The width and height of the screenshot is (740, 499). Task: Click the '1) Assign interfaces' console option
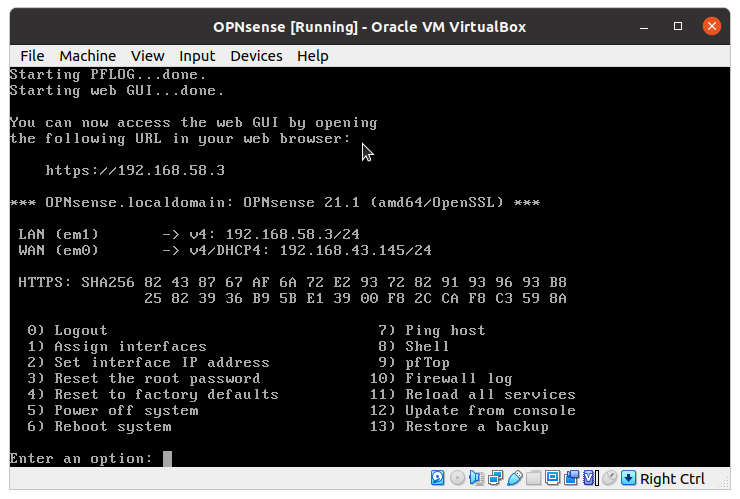[x=117, y=347]
